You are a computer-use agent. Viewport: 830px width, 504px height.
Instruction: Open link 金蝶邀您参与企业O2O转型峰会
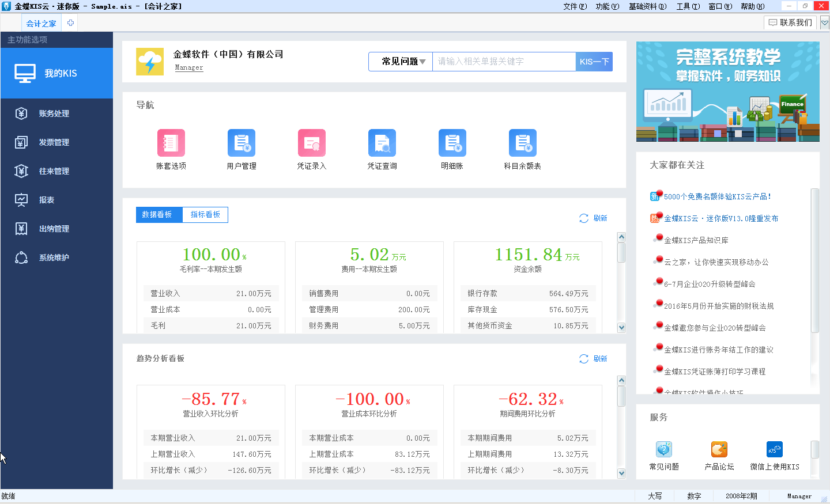[x=715, y=328]
